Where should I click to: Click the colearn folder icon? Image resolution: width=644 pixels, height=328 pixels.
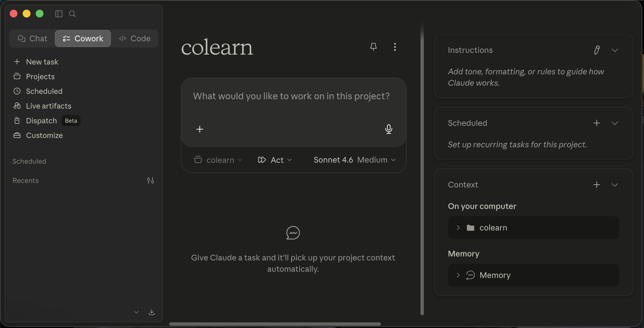tap(471, 228)
